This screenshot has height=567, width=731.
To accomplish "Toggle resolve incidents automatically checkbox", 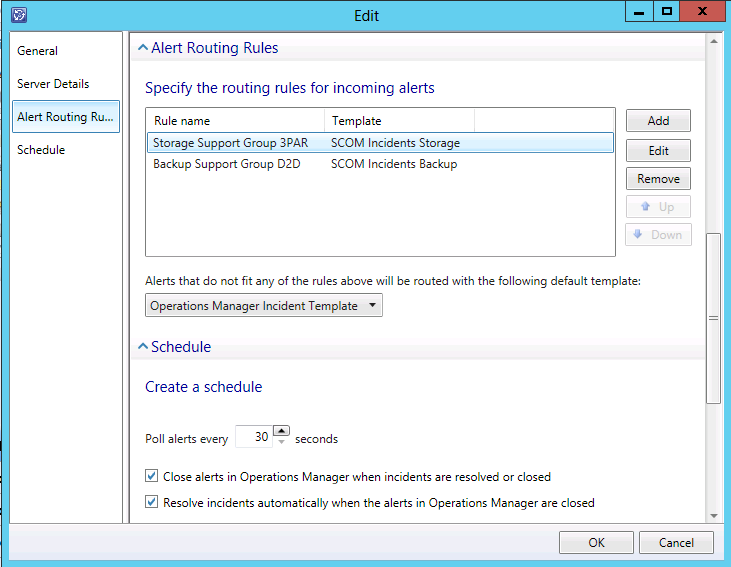I will click(x=152, y=503).
